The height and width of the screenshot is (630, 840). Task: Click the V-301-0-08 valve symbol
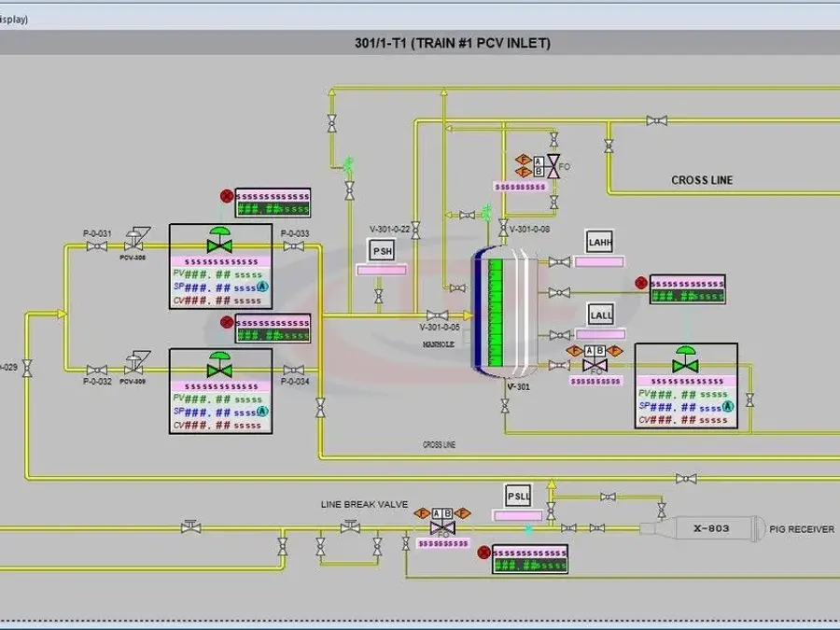pyautogui.click(x=503, y=228)
